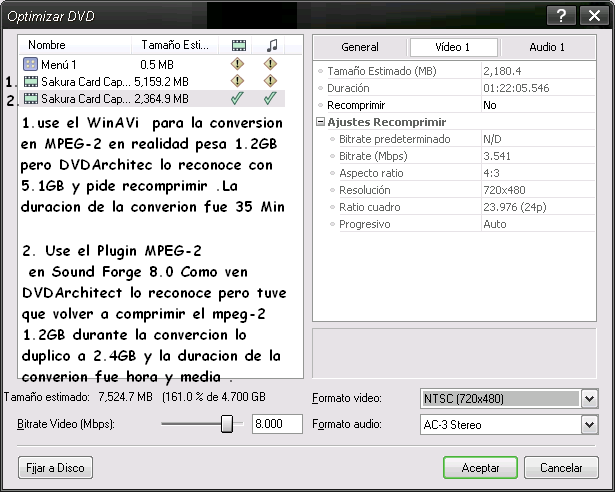Select the Menú 1 row name

click(x=59, y=64)
